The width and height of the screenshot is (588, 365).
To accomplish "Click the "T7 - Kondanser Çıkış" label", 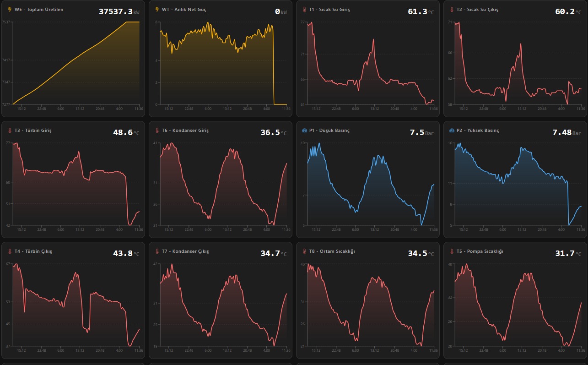I will (x=185, y=251).
